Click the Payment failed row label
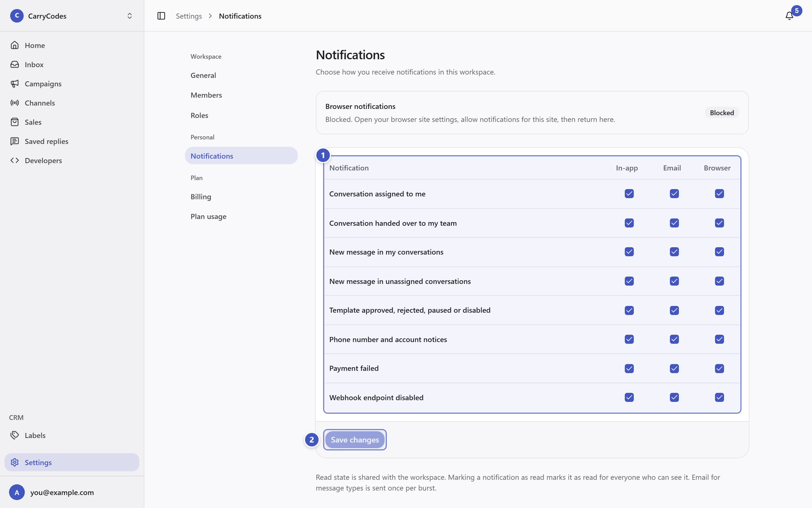Screen dimensions: 812x508 point(354,368)
